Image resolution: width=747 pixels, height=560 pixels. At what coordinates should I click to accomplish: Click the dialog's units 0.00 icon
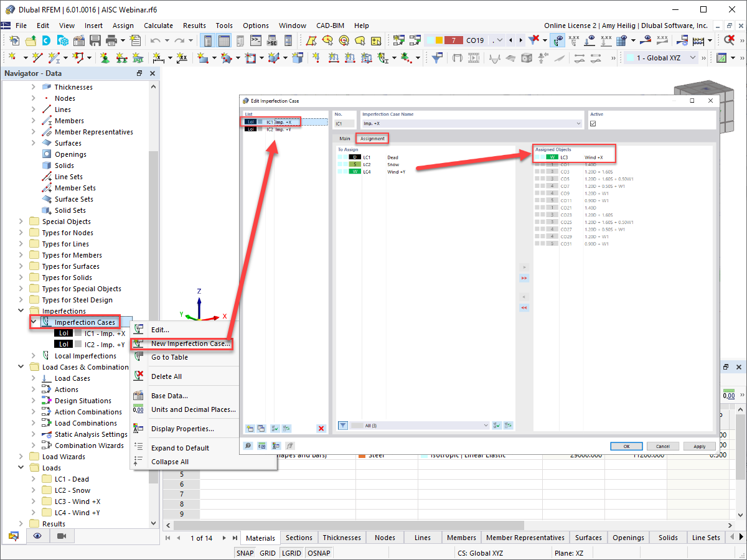[261, 446]
